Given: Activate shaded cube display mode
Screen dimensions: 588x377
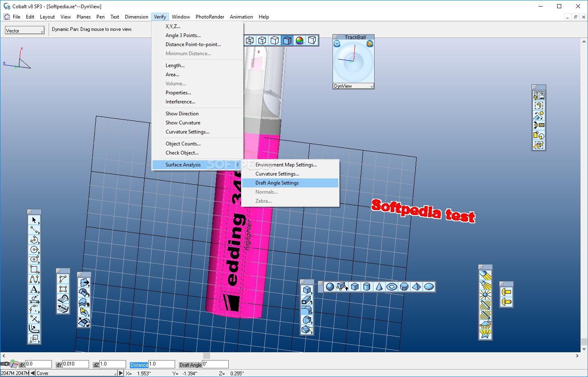Looking at the screenshot, I should 287,40.
